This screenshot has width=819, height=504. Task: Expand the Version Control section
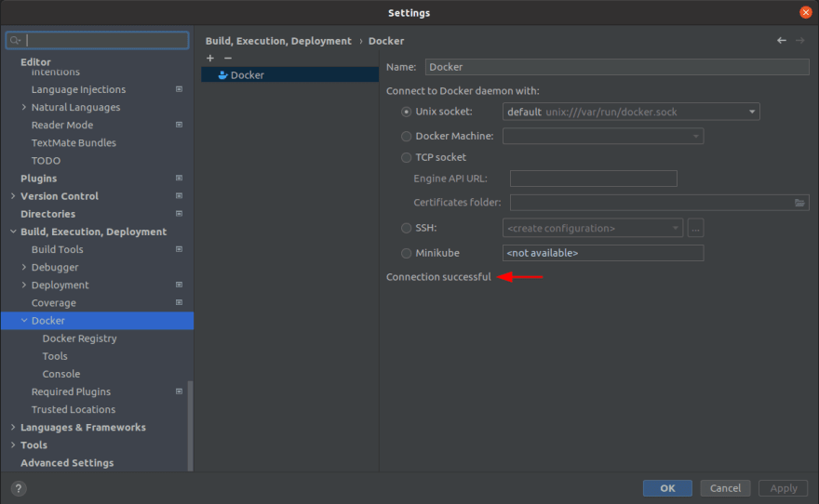click(13, 196)
